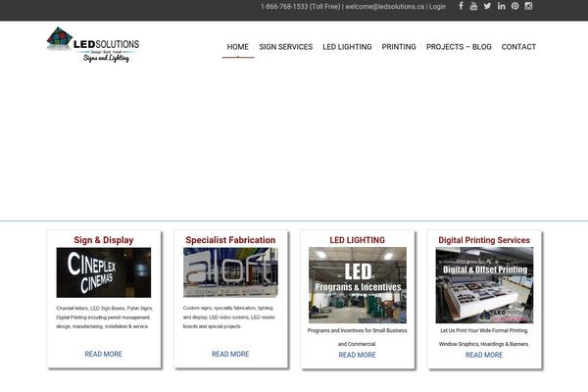Viewport: 588px width, 392px height.
Task: Click the aloft sign image
Action: tap(230, 272)
